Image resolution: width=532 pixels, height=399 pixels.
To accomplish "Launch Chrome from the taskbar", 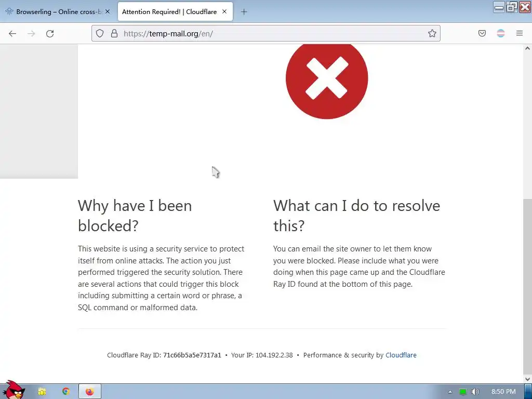I will pyautogui.click(x=66, y=392).
